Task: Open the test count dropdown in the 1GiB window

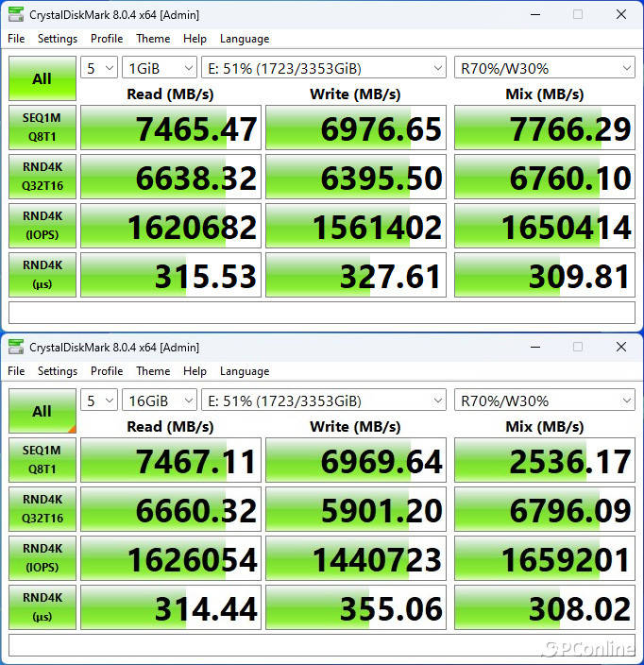Action: (x=99, y=69)
